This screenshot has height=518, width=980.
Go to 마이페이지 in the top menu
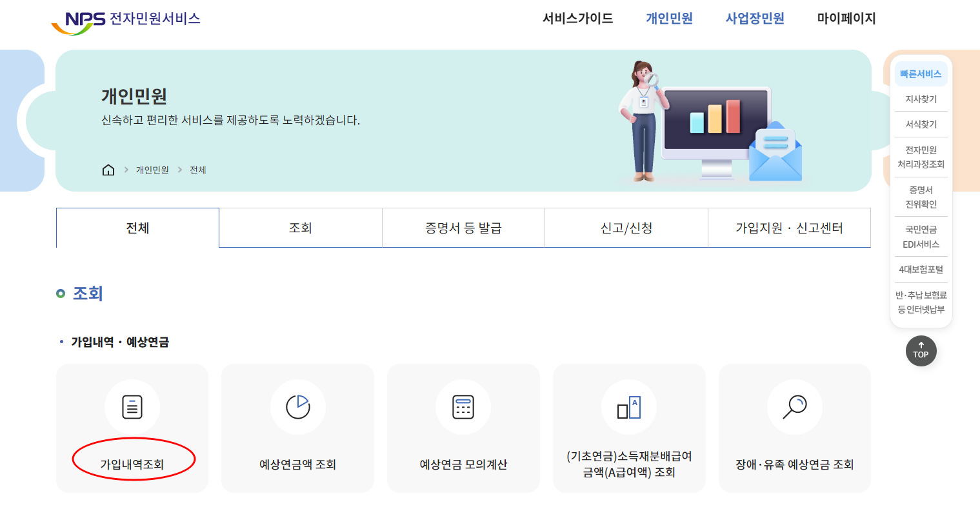846,19
